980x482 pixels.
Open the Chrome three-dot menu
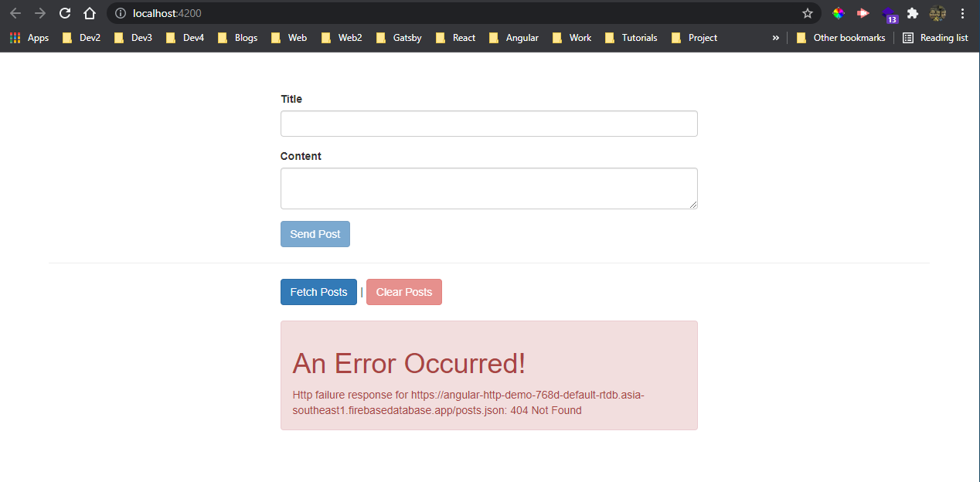962,13
